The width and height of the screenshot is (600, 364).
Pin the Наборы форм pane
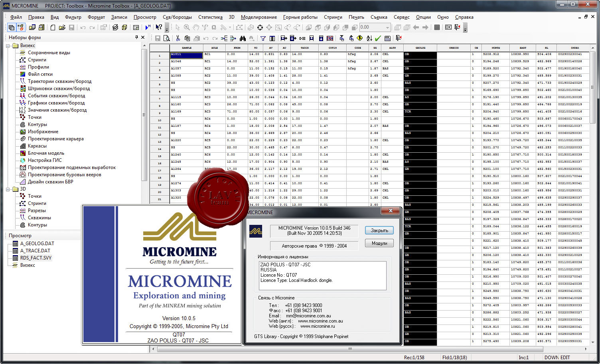pos(136,37)
